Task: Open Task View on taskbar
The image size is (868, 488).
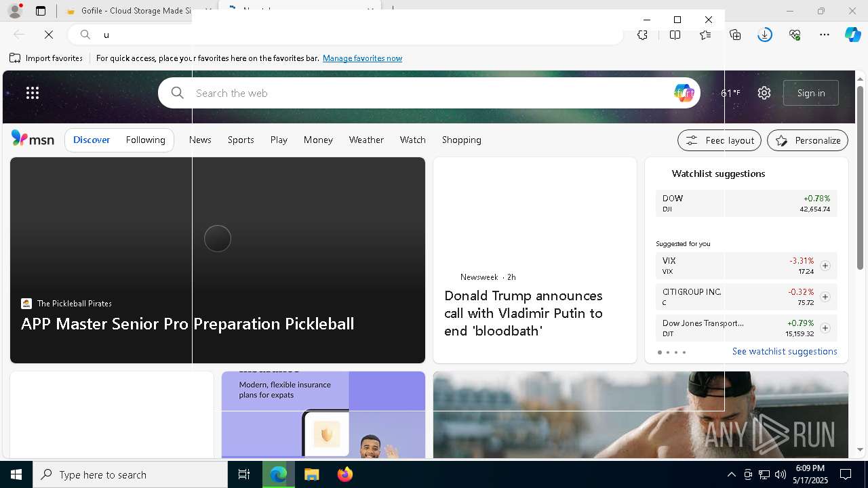Action: pos(244,474)
